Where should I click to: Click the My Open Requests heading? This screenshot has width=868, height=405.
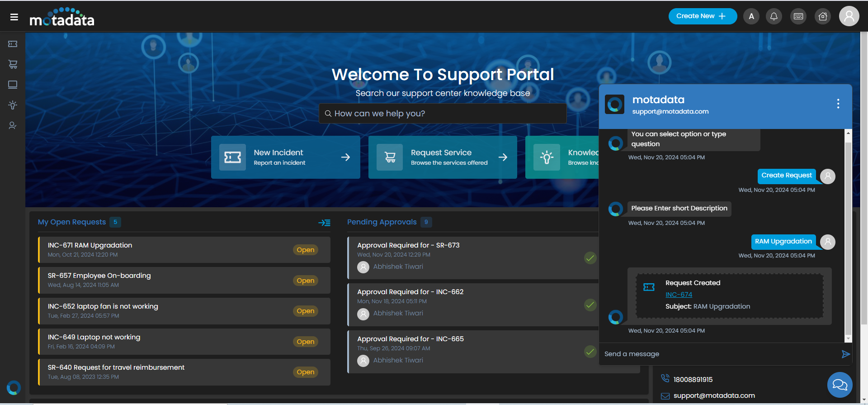pos(72,222)
